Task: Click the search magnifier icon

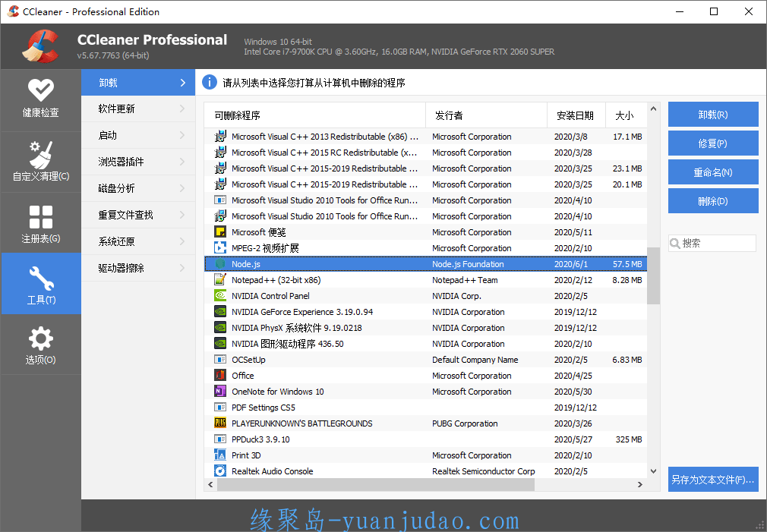Action: pos(675,244)
